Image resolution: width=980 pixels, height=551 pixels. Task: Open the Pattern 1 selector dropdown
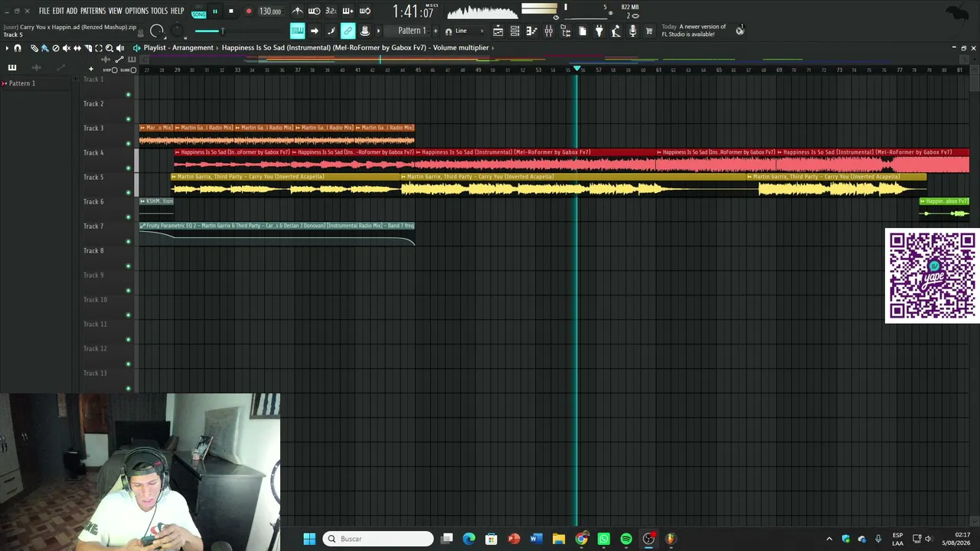412,31
